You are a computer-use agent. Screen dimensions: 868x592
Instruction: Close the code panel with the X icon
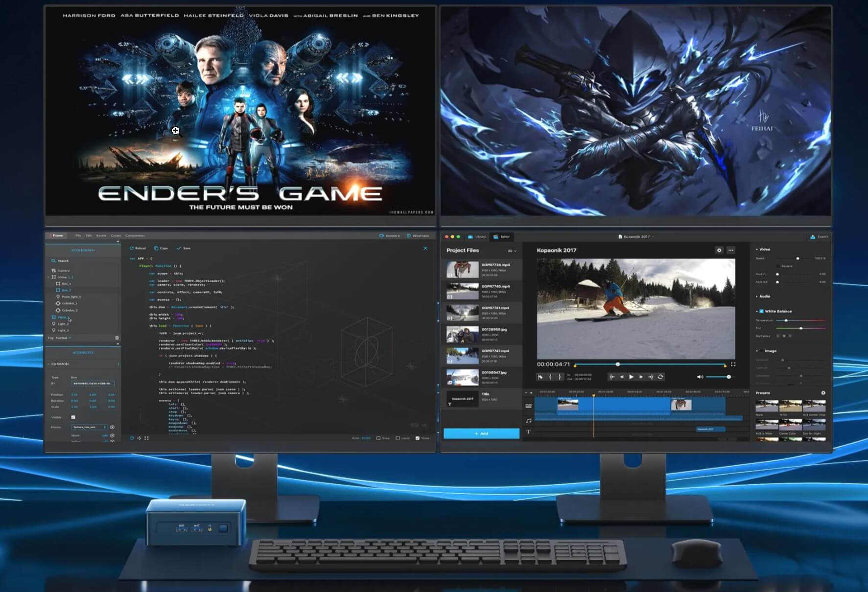point(425,248)
